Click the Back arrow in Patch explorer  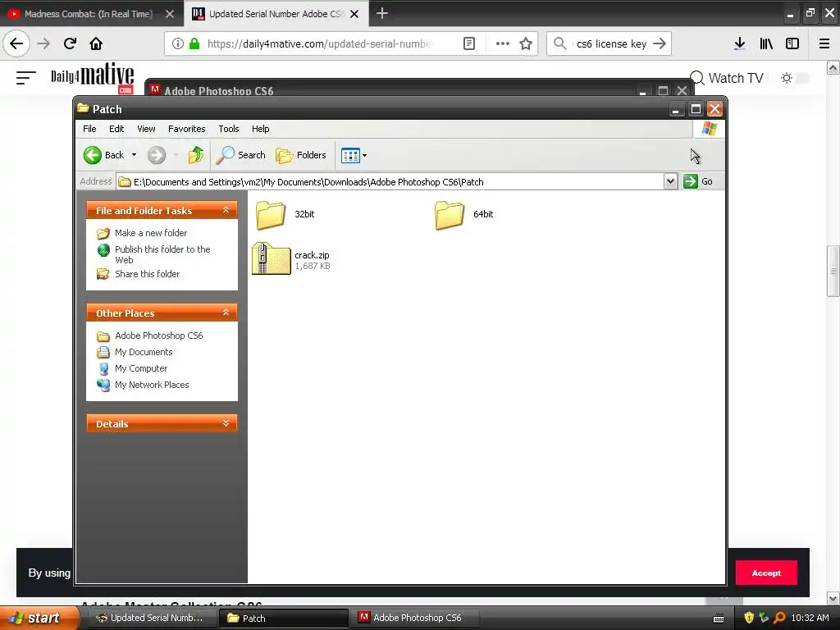93,155
